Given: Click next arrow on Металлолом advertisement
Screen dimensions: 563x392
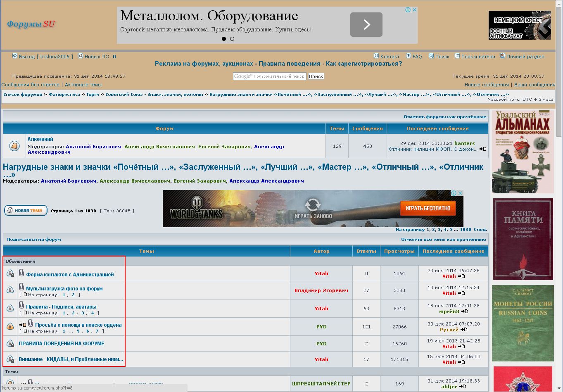Looking at the screenshot, I should pos(366,25).
